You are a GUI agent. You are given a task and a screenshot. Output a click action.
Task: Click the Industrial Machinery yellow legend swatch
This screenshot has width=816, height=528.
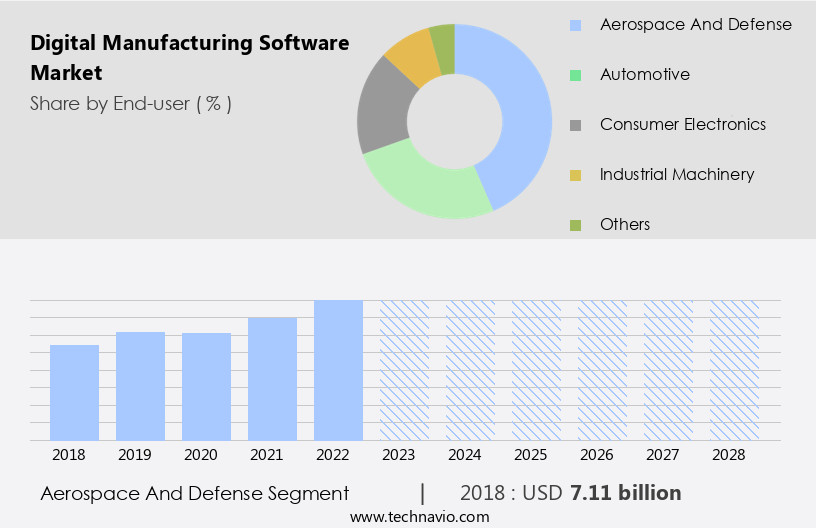tap(575, 175)
